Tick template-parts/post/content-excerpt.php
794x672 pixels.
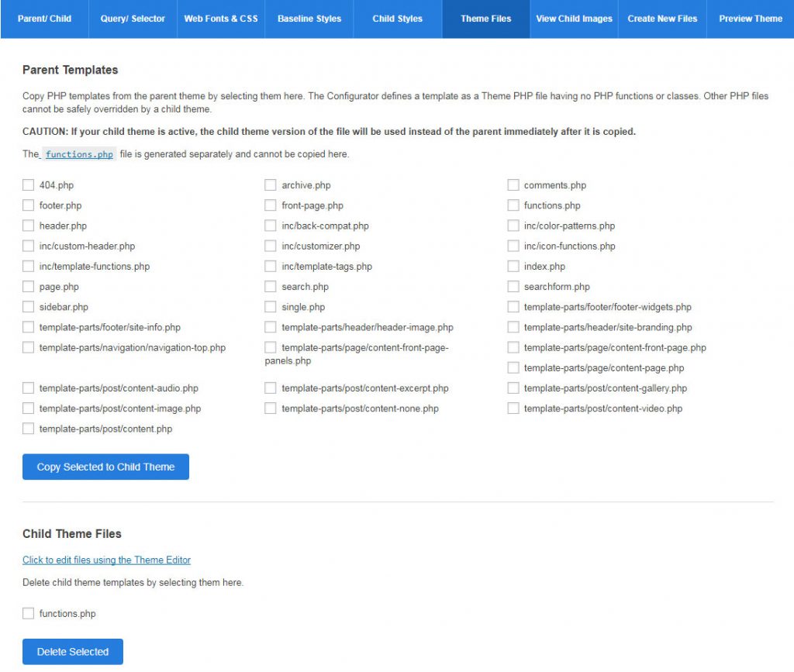(271, 388)
